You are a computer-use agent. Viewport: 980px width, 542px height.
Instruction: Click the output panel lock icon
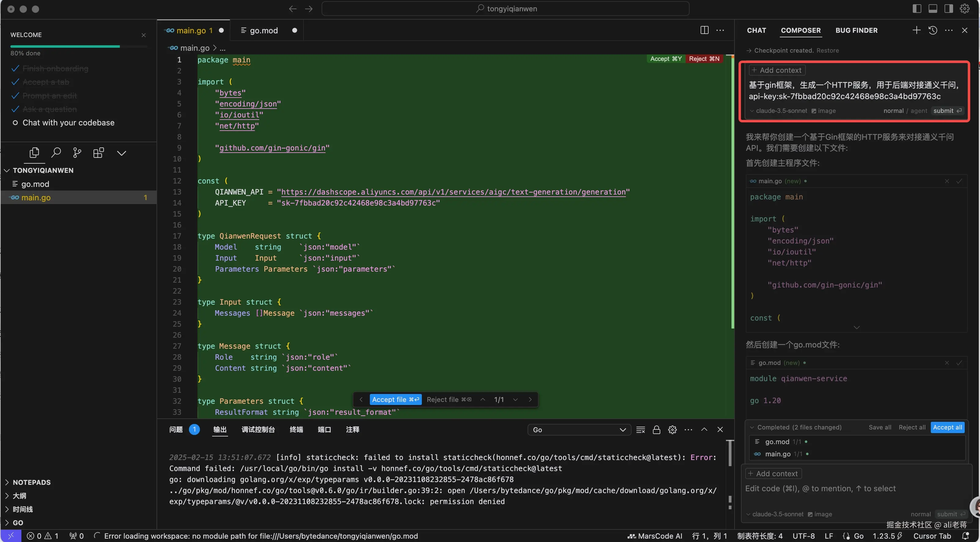point(656,430)
